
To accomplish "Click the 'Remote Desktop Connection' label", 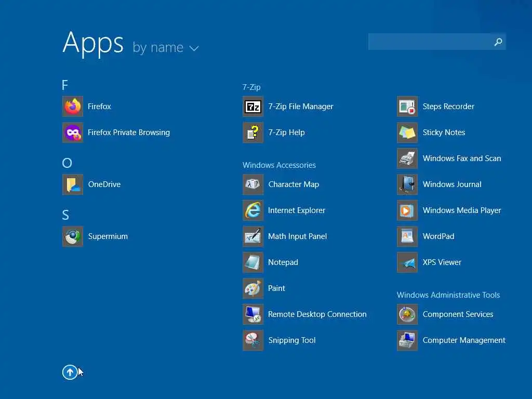I will (317, 314).
